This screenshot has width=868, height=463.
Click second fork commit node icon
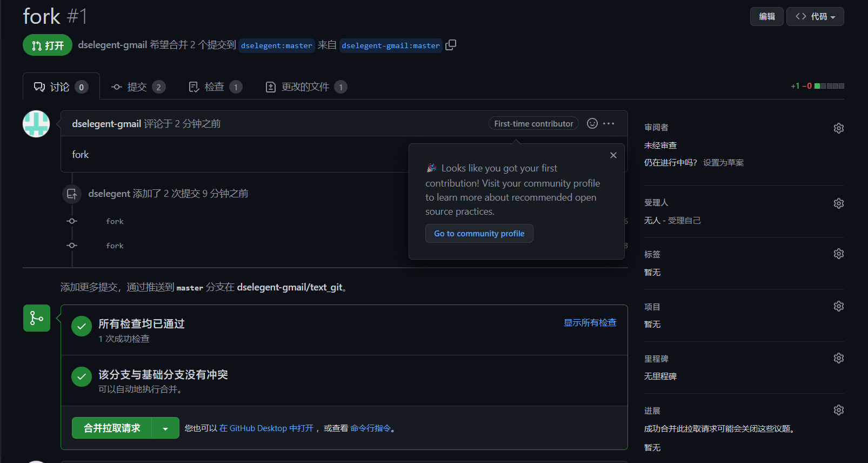(72, 246)
